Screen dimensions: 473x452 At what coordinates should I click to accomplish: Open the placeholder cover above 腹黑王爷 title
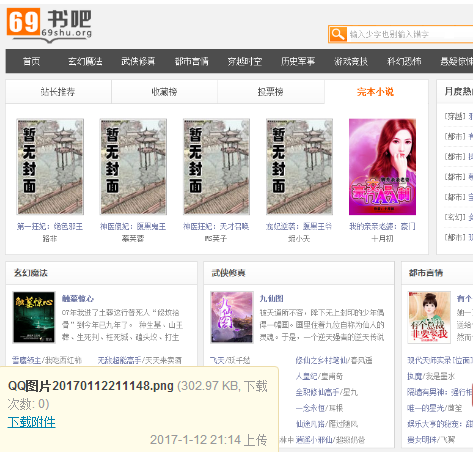click(x=299, y=167)
